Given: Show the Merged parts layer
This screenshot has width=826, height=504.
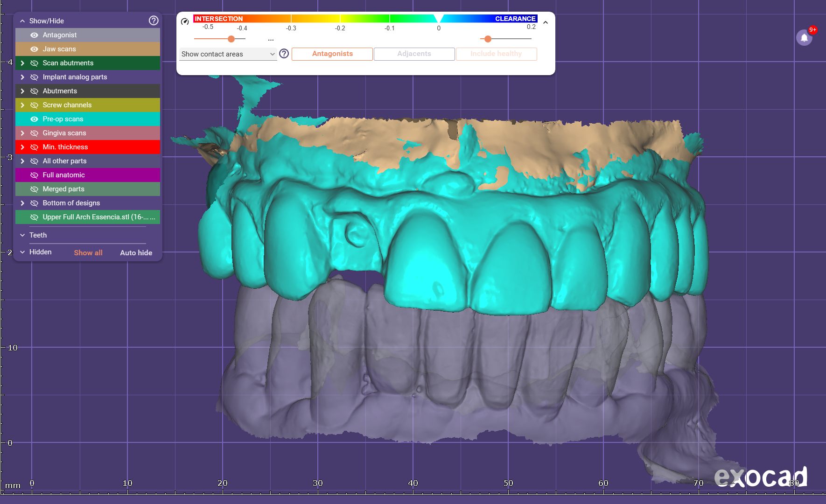Looking at the screenshot, I should [x=34, y=189].
